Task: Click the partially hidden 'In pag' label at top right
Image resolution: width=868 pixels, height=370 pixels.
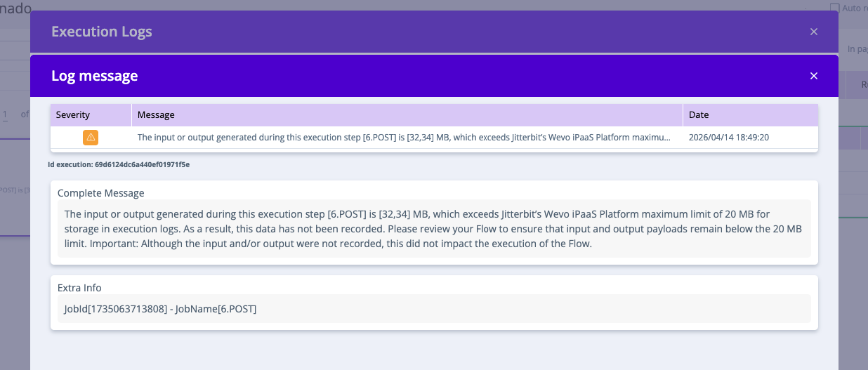Action: (x=857, y=49)
